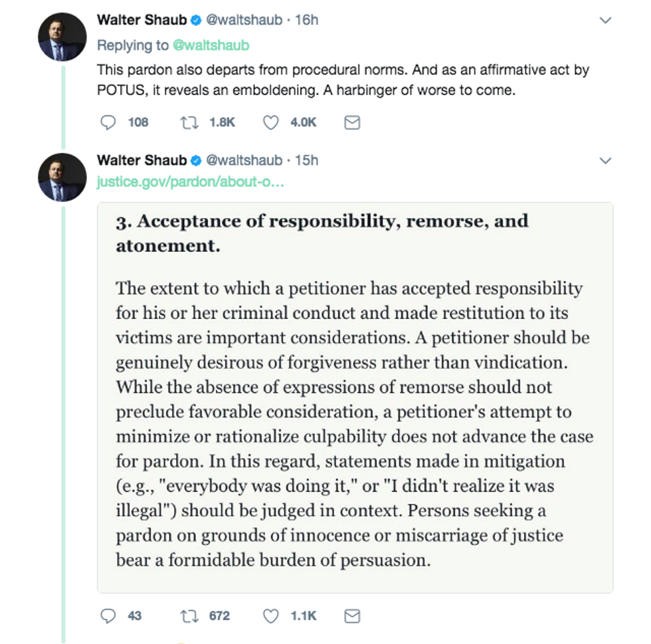Image resolution: width=651 pixels, height=644 pixels.
Task: Open Walter Shaub avatar on first tweet
Action: pyautogui.click(x=62, y=37)
